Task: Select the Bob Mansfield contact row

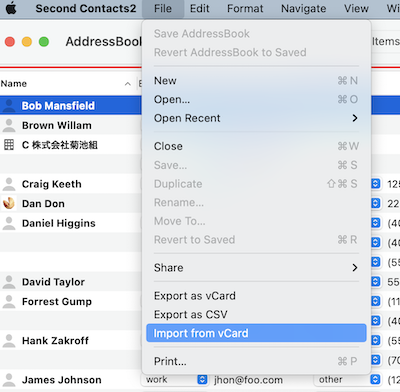Action: click(x=71, y=105)
